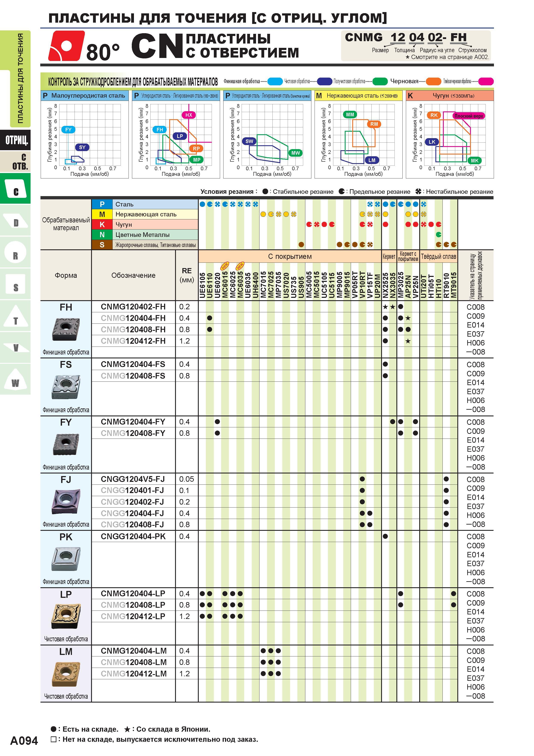Image resolution: width=534 pixels, height=756 pixels.
Task: Select the RM label in stainless steel chart
Action: point(374,124)
